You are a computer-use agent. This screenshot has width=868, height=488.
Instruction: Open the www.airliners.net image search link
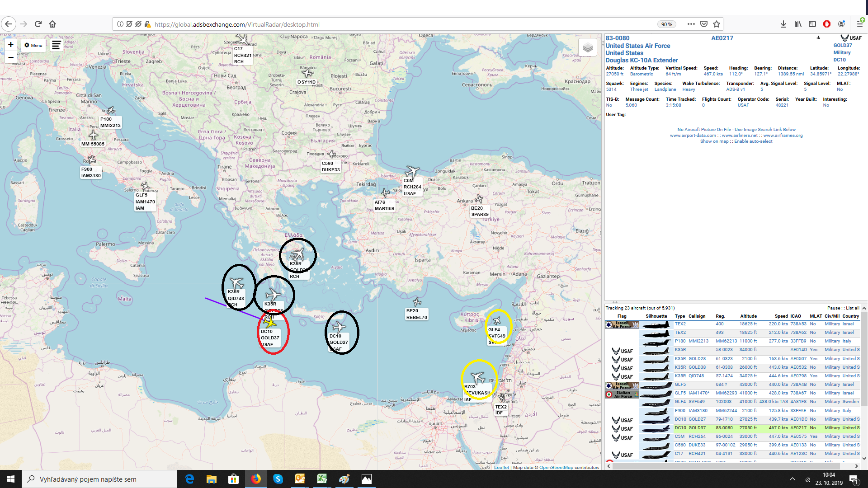(740, 136)
